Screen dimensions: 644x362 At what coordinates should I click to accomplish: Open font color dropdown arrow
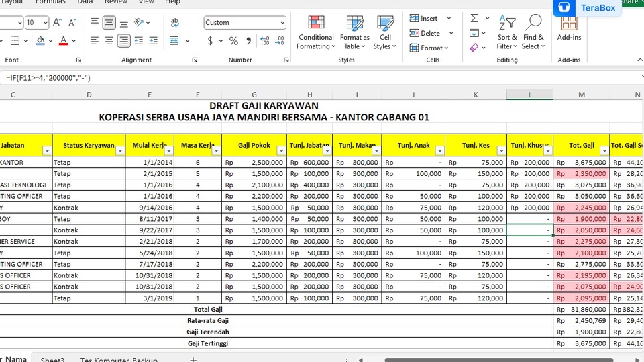(74, 41)
